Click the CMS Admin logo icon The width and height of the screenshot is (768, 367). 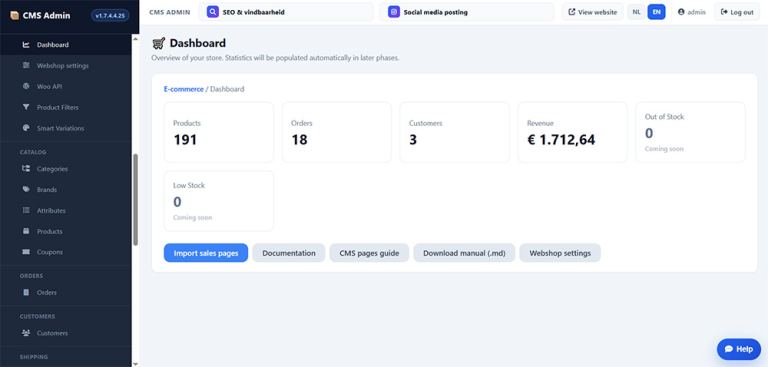pyautogui.click(x=15, y=15)
